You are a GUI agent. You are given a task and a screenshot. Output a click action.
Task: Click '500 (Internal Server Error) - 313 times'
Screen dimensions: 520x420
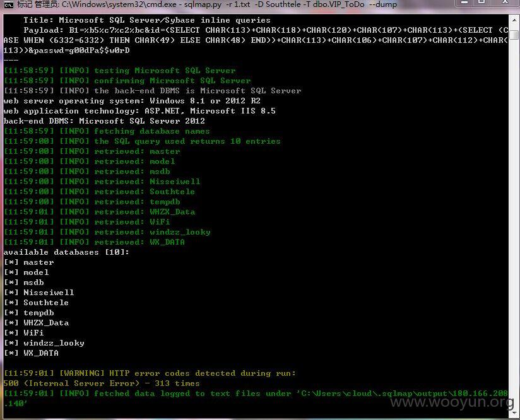(x=102, y=383)
